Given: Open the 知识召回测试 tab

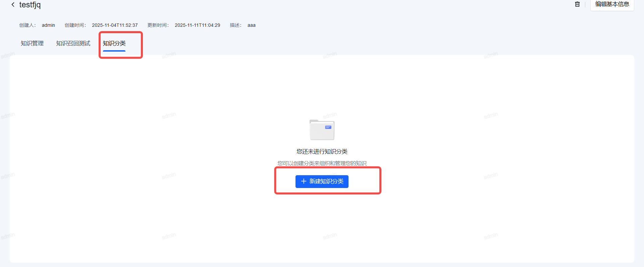Looking at the screenshot, I should (x=73, y=44).
